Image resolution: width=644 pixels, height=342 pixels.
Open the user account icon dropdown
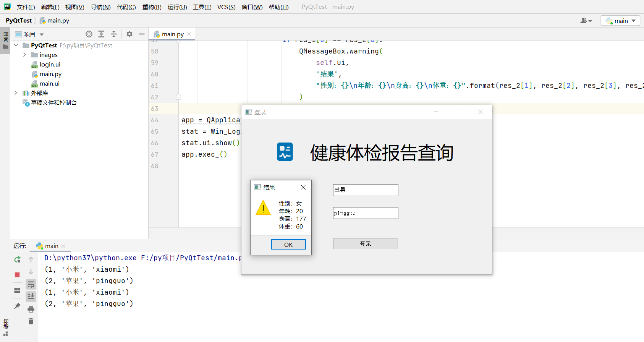click(586, 21)
